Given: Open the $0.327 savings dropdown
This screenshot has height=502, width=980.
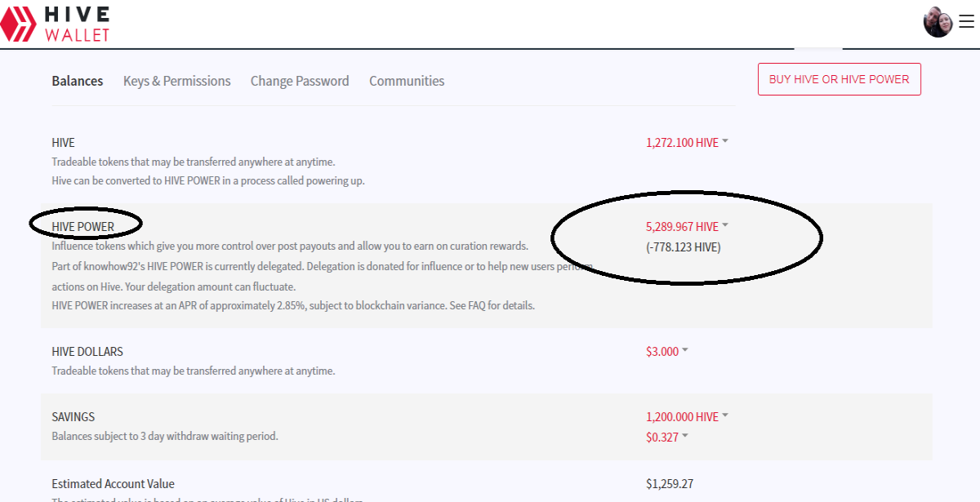Looking at the screenshot, I should (666, 437).
